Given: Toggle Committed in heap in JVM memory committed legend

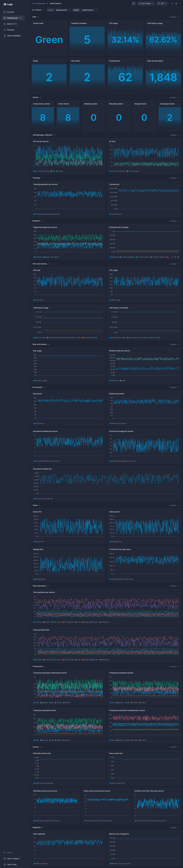Looking at the screenshot, I should tap(118, 338).
